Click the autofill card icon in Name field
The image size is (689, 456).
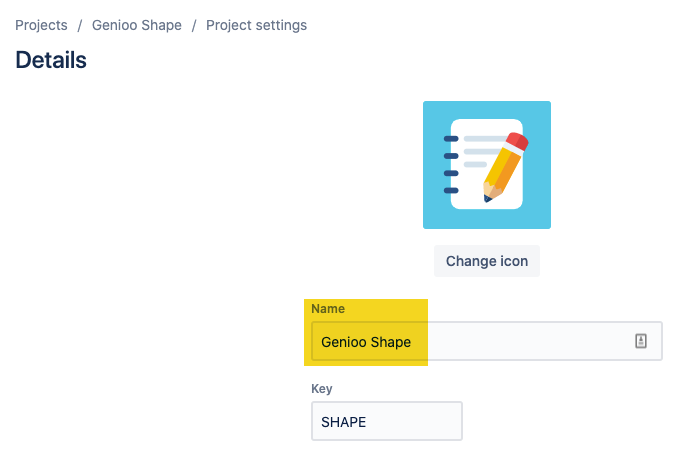click(641, 341)
